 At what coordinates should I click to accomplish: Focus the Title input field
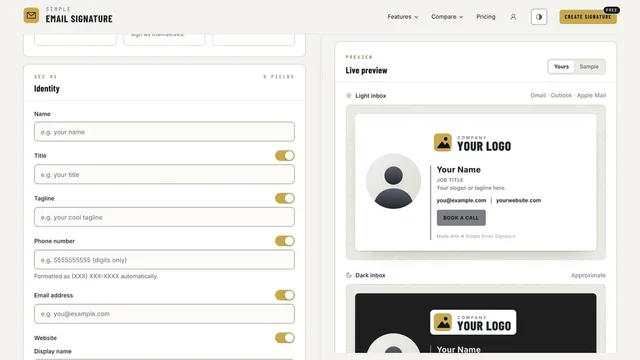pos(164,174)
